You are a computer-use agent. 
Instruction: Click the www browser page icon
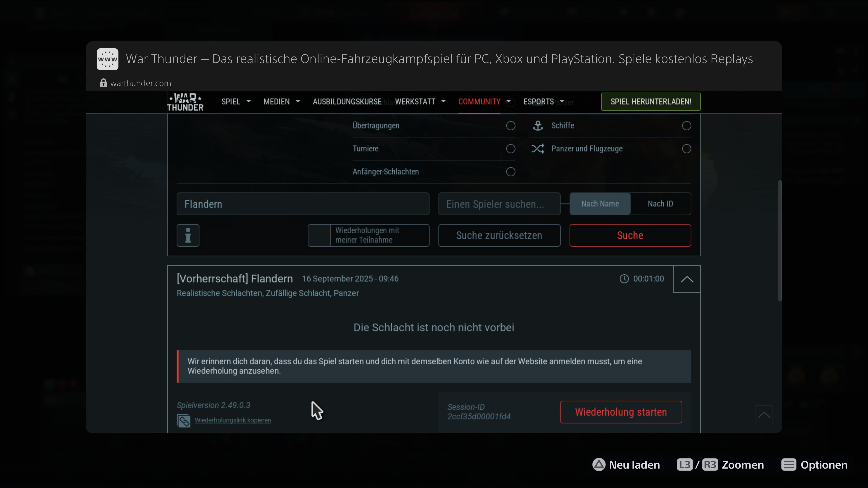point(108,59)
